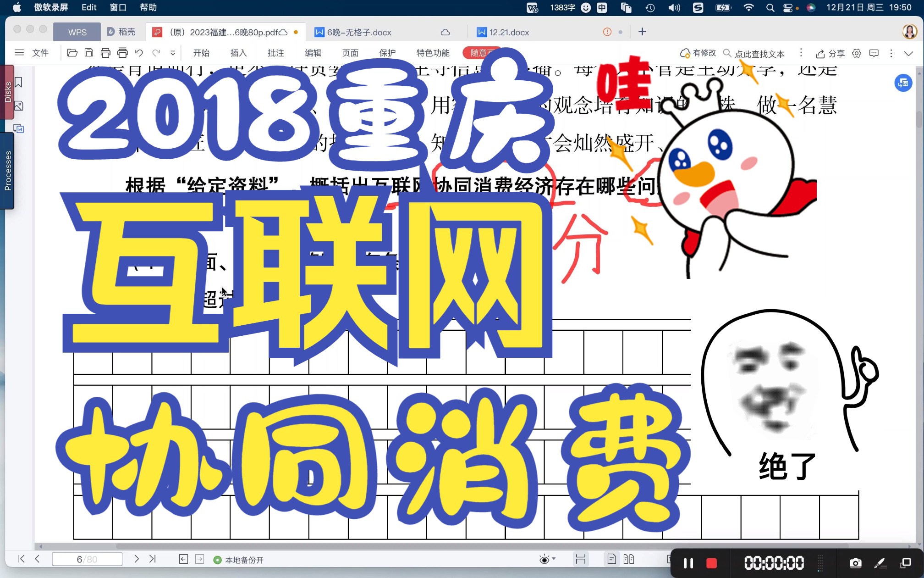Open the 稻壳 tab
This screenshot has height=578, width=924.
click(x=122, y=32)
